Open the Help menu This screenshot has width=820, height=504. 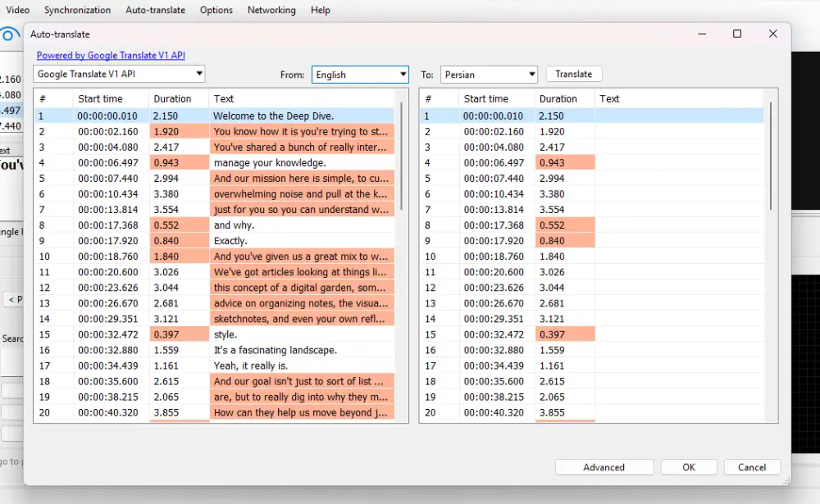320,10
